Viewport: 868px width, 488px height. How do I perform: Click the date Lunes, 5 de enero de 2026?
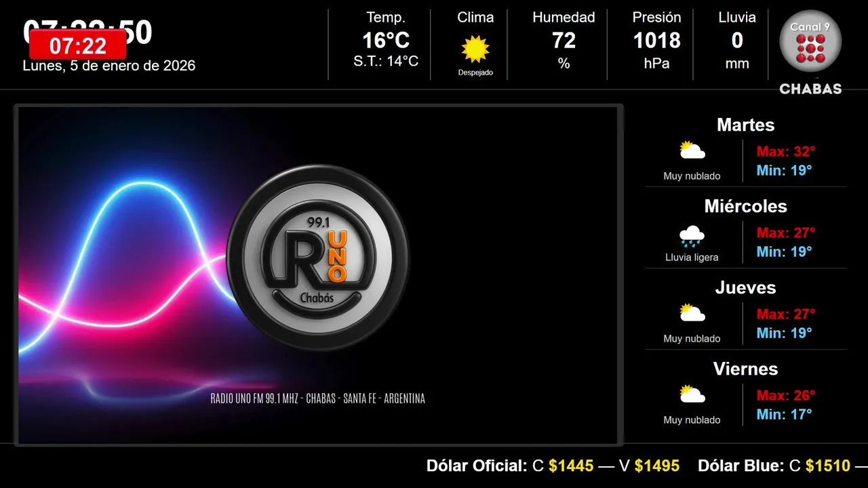(109, 66)
